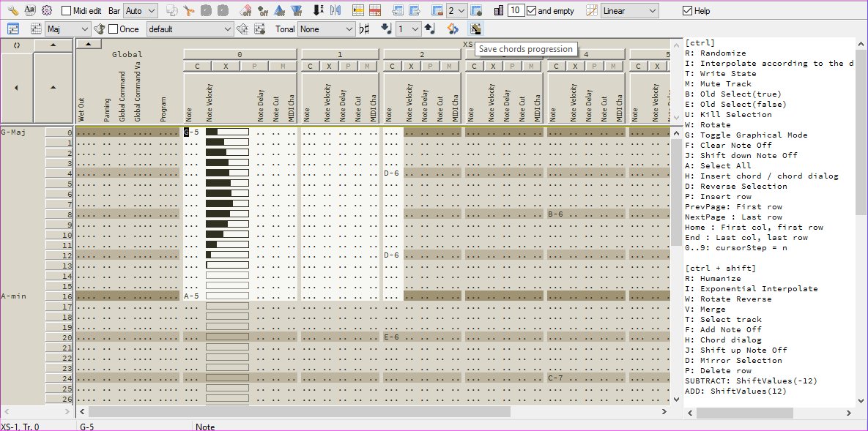Click the left arrow button beside row numbers
This screenshot has width=868, height=431.
pos(16,87)
